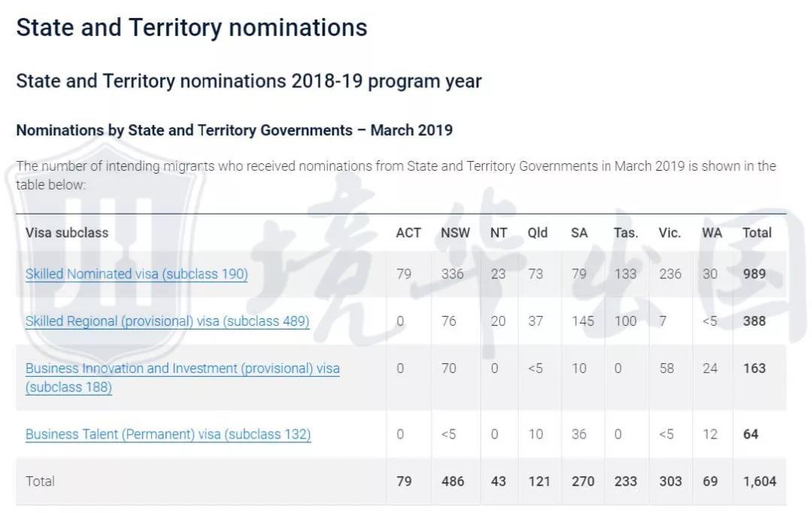Screen dimensions: 812x513
Task: Select the grand total cell 1,604
Action: coord(758,481)
